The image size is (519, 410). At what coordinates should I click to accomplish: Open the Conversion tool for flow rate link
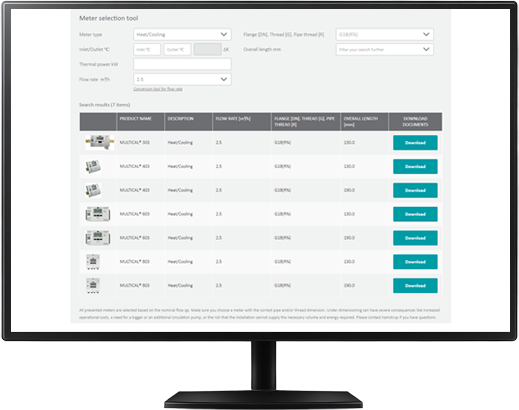click(158, 89)
